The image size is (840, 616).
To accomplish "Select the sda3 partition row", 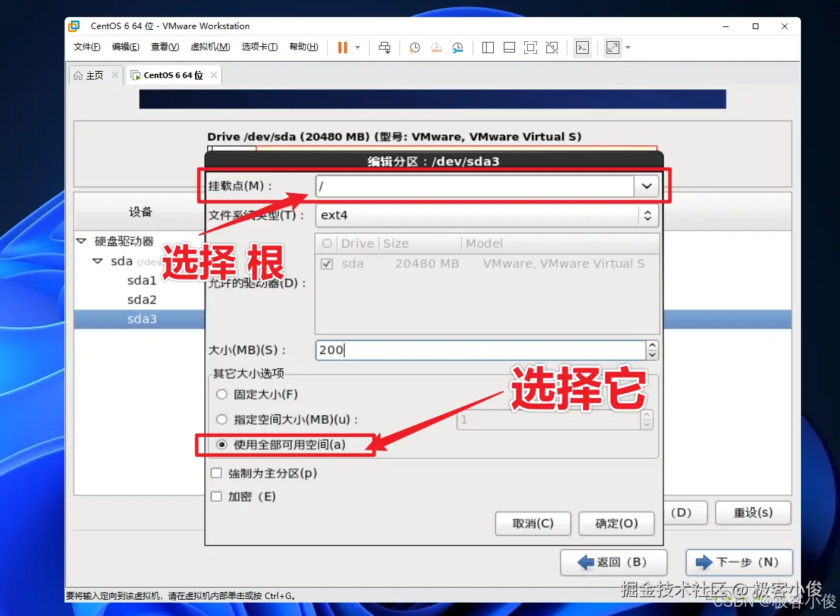I will pos(142,319).
